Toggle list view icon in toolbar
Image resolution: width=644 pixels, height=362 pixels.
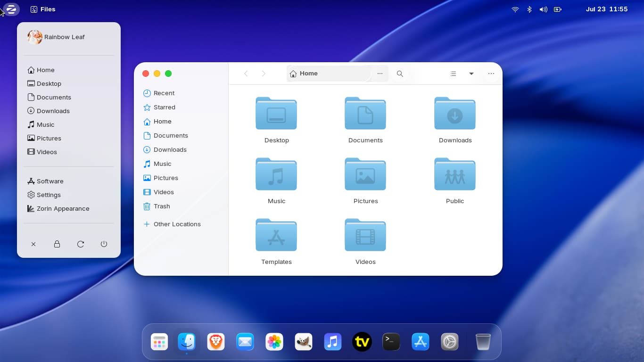tap(453, 74)
